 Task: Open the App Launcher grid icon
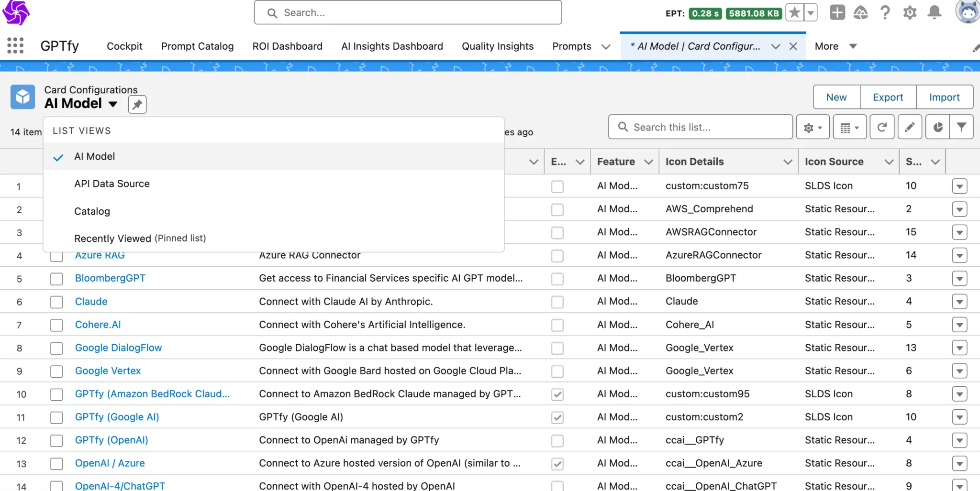pos(15,46)
